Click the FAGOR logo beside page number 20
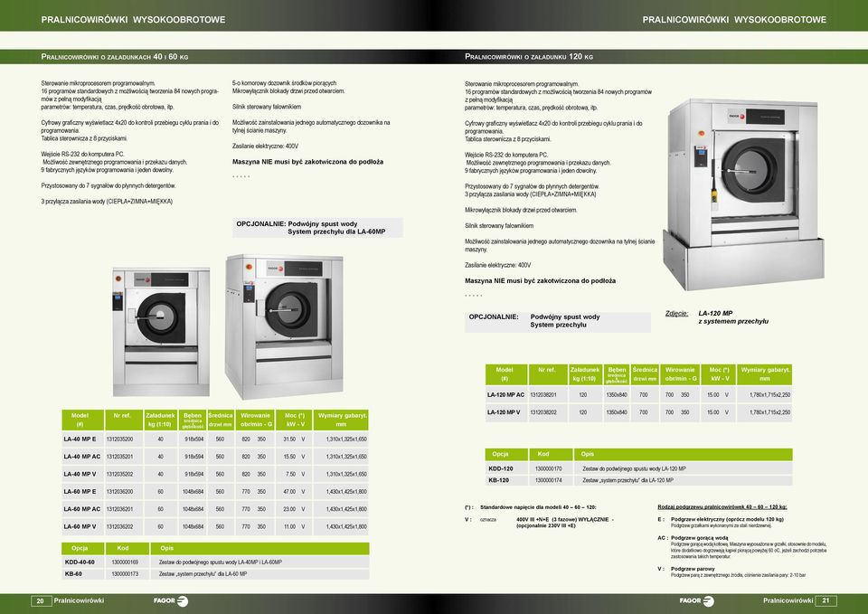Image resolution: width=868 pixels, height=614 pixels. [x=171, y=600]
